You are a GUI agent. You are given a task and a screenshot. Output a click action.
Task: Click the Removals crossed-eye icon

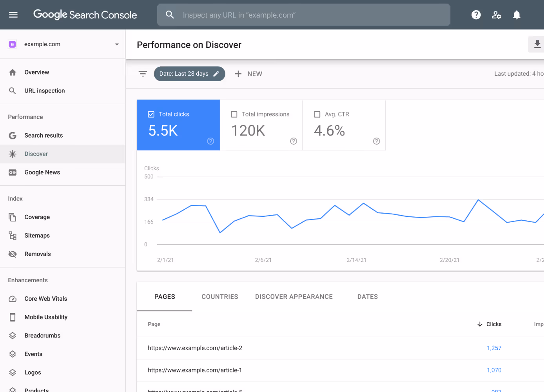pyautogui.click(x=13, y=254)
